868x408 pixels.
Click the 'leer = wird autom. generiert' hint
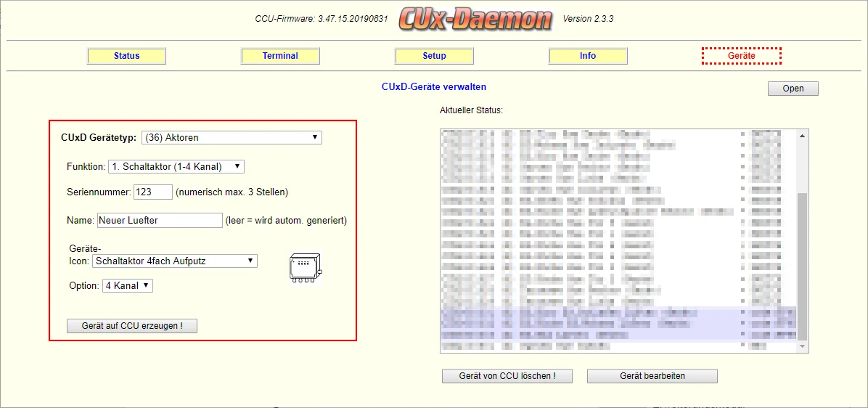tap(286, 220)
